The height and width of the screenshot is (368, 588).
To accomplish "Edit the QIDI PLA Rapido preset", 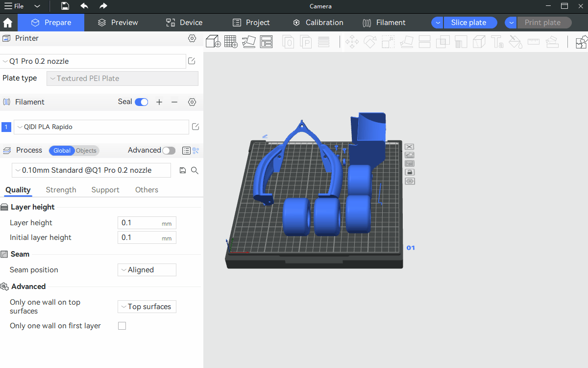I will [196, 127].
